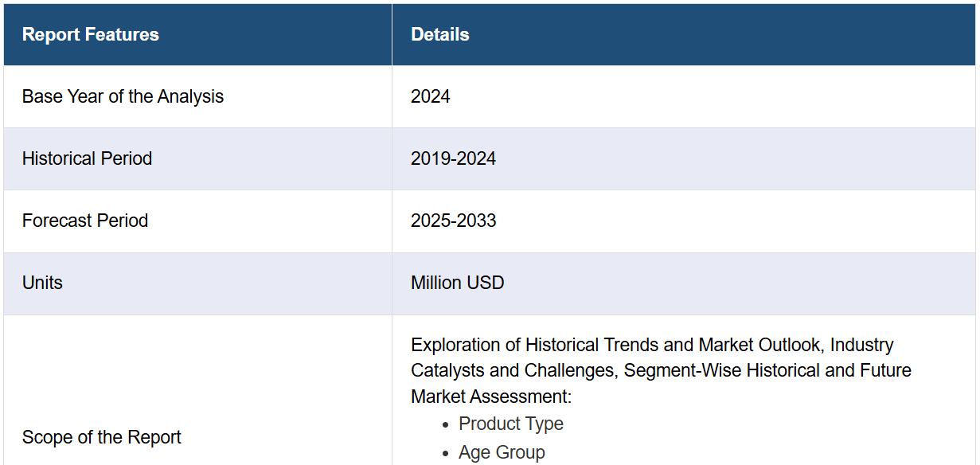The width and height of the screenshot is (980, 465).
Task: Select the Historical Period row label
Action: tap(87, 158)
